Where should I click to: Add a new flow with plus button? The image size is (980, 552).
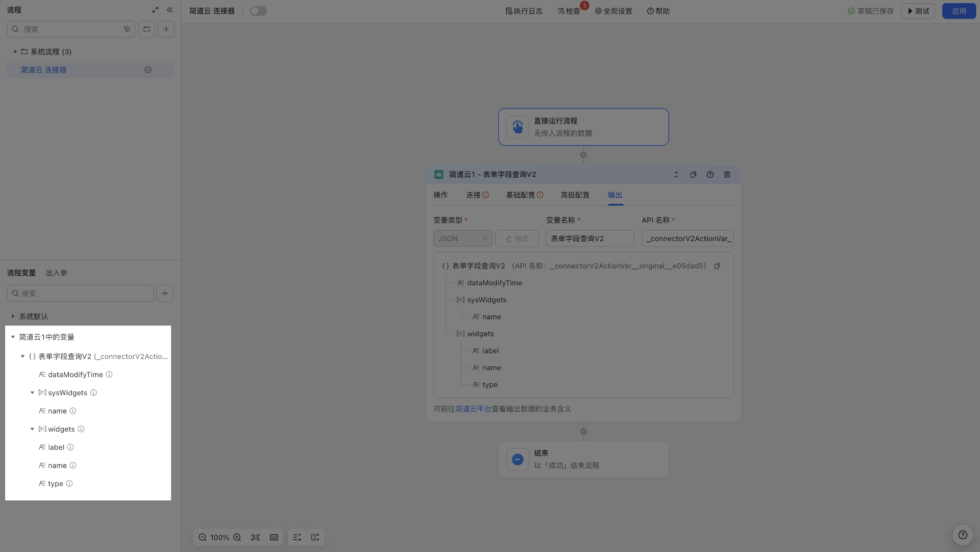click(166, 29)
